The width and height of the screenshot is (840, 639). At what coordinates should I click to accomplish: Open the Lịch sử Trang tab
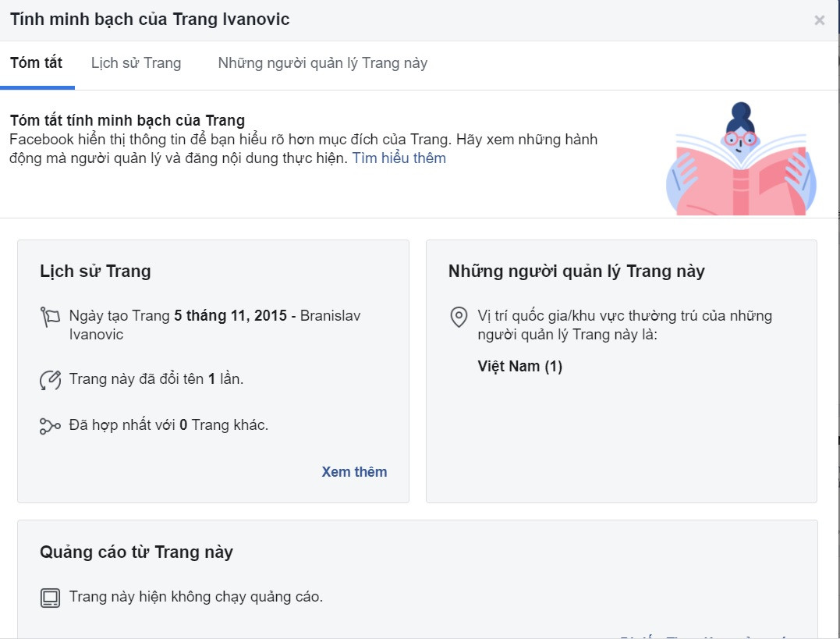136,63
